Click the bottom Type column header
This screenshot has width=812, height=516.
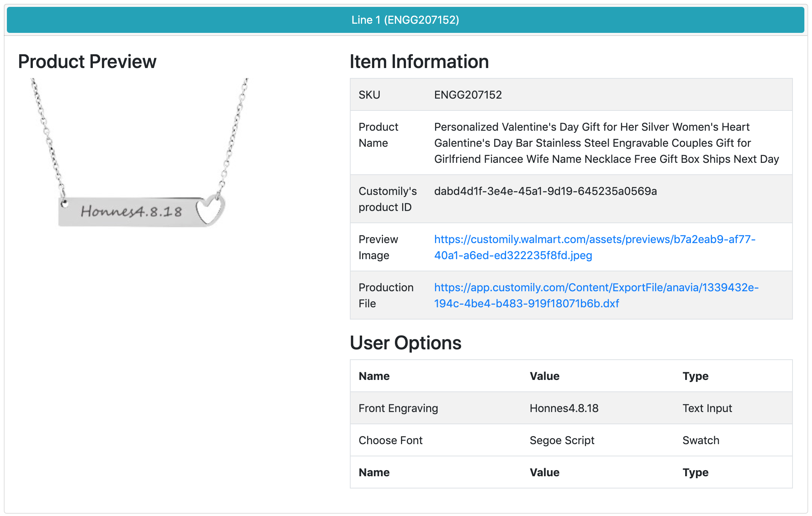point(695,472)
